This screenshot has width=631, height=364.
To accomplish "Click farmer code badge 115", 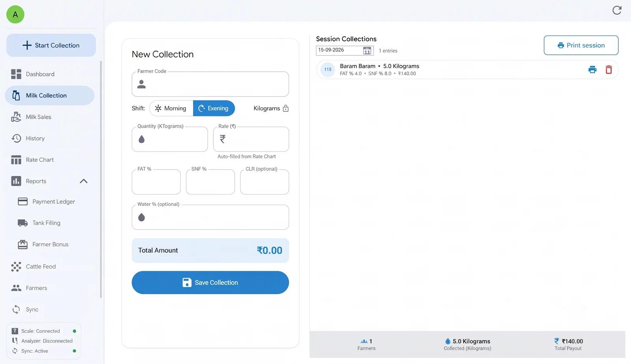I will (x=328, y=69).
